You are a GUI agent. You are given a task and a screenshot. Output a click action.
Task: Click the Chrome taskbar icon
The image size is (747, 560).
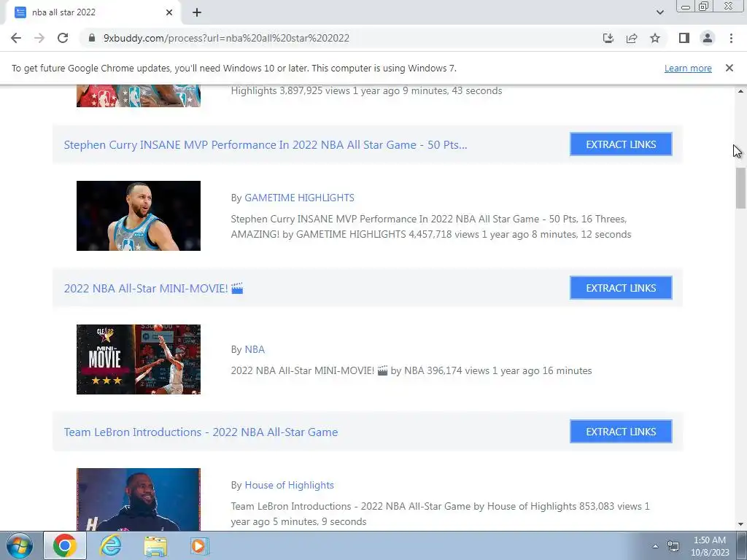(65, 545)
